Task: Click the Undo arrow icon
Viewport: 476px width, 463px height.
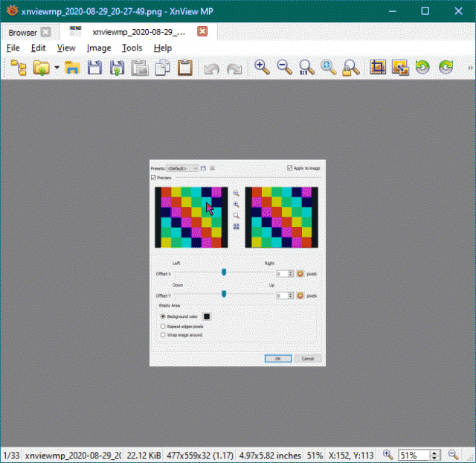Action: pos(211,68)
